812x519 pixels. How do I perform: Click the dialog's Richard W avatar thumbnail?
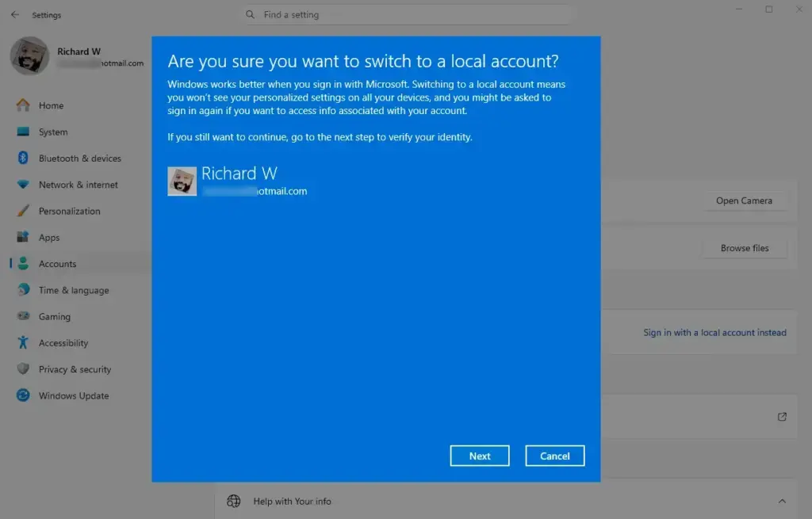(x=182, y=181)
